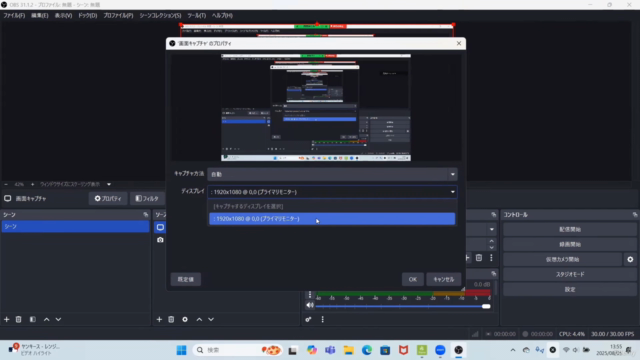Zoom in preview with plus icon

pos(32,184)
